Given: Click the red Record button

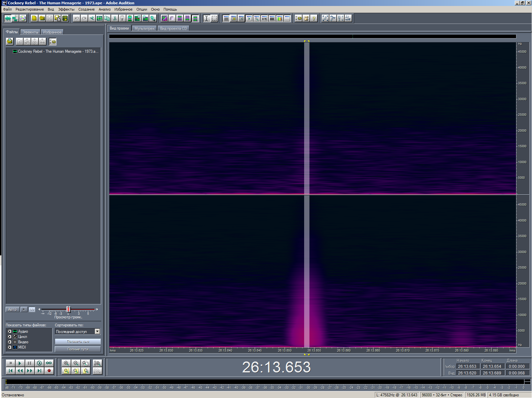Looking at the screenshot, I should point(49,371).
